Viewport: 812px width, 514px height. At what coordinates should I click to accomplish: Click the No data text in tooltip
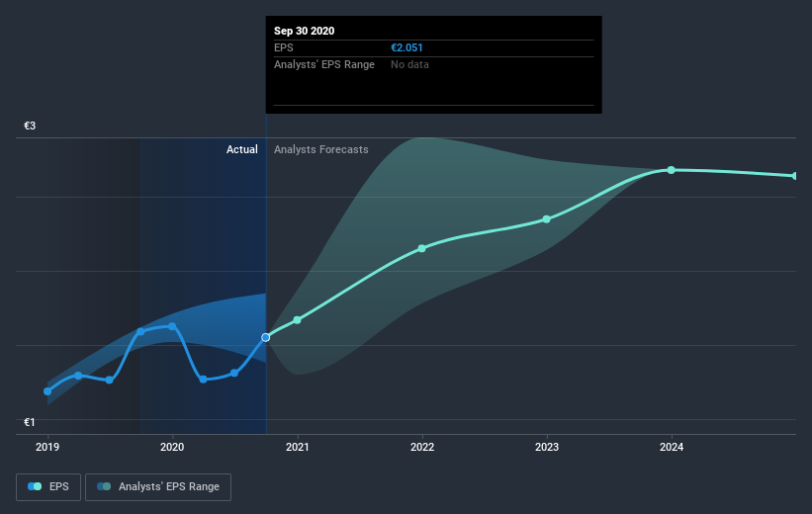click(409, 64)
